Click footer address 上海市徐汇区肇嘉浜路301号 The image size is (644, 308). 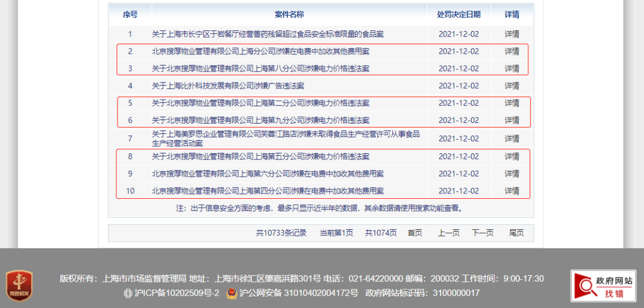coord(268,279)
